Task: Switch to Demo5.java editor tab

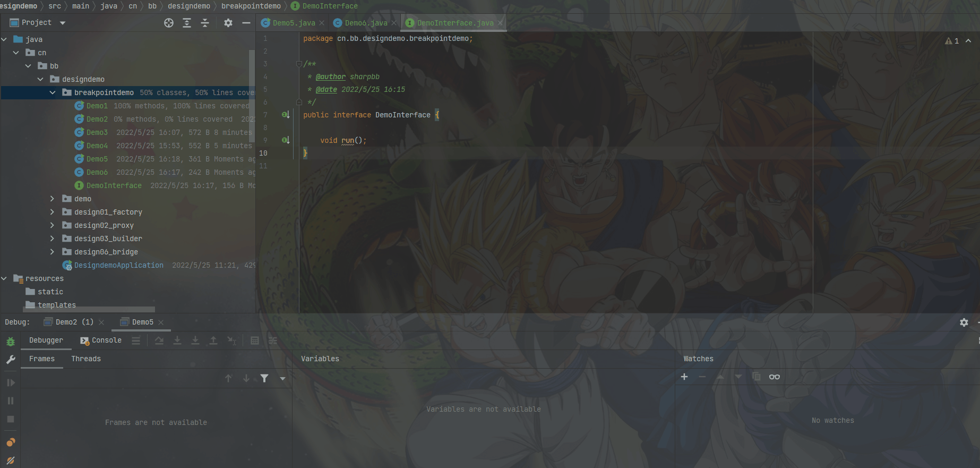Action: pos(294,23)
